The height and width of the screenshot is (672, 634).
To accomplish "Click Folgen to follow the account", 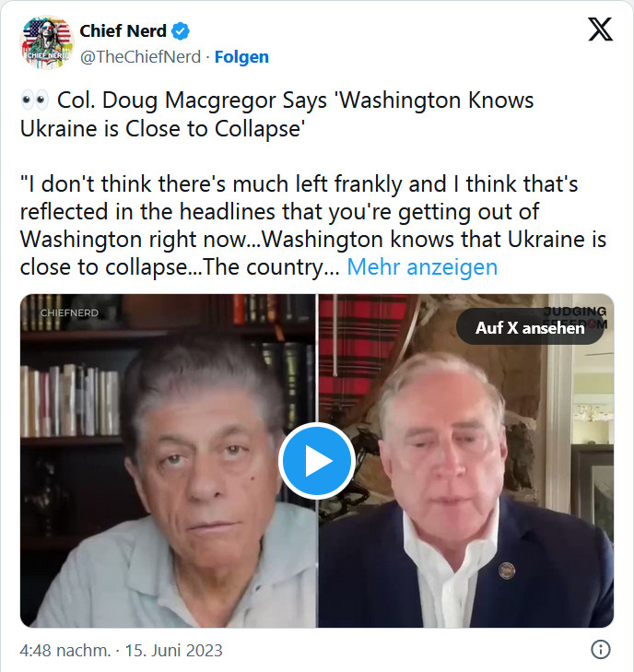I will [241, 56].
